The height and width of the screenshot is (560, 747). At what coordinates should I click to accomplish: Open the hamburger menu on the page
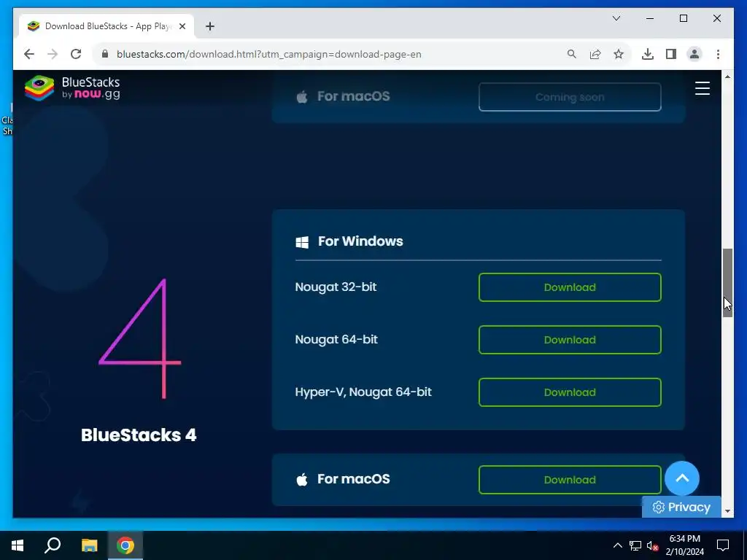point(703,88)
